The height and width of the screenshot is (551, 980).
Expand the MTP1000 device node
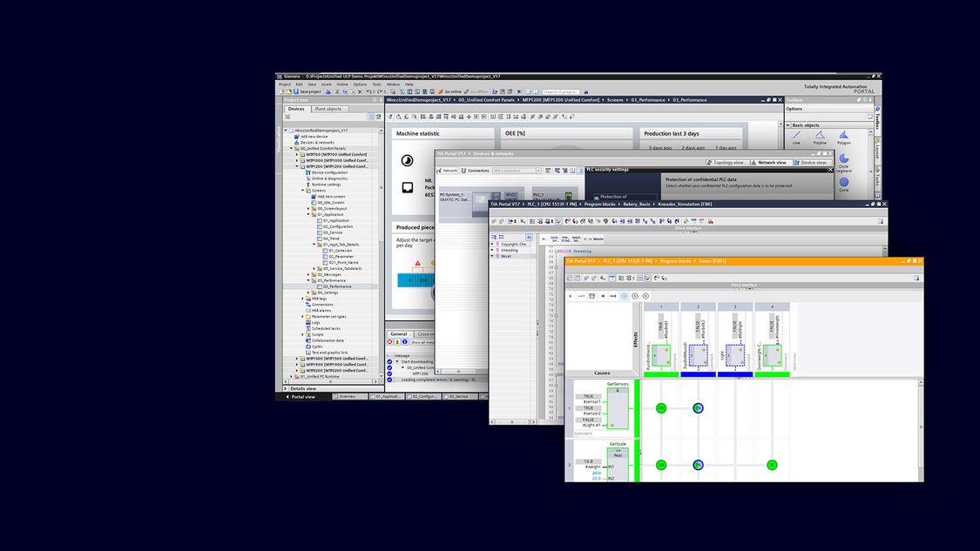(298, 160)
